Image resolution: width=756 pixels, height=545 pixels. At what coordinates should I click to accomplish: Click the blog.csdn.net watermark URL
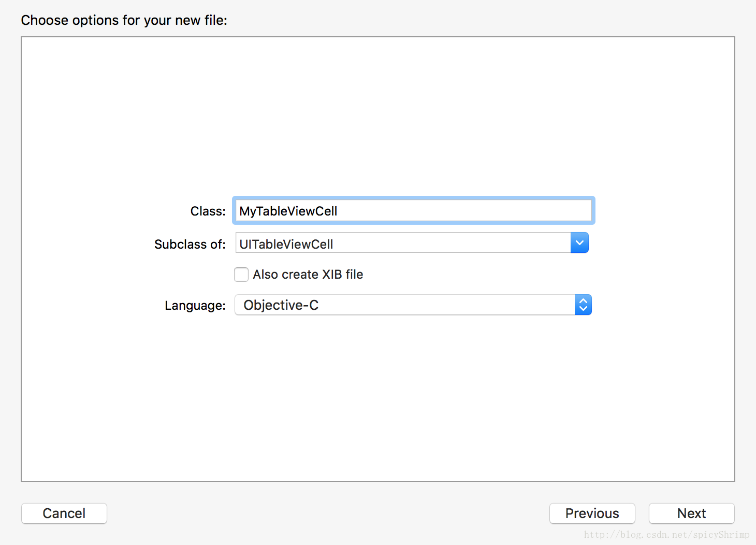[666, 535]
